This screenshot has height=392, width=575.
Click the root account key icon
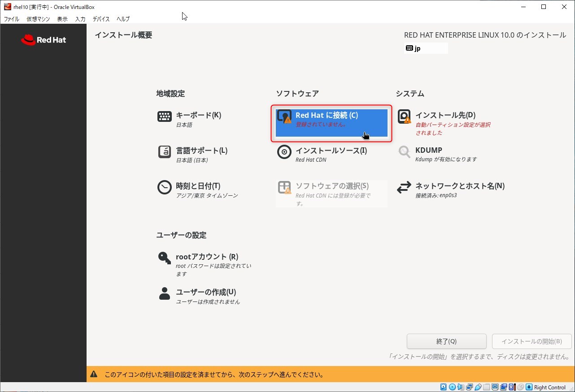click(165, 258)
